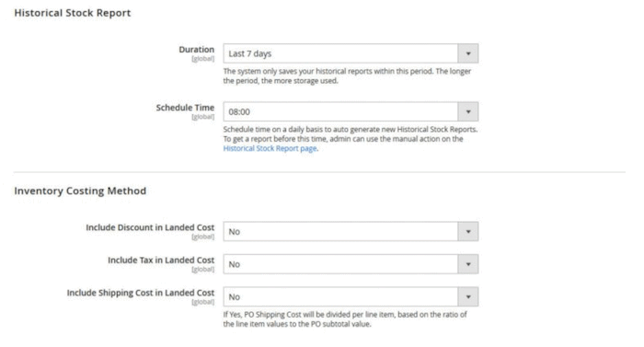This screenshot has width=644, height=347.
Task: Open Include Shipping Cost in Landed Cost dropdown
Action: coord(351,297)
